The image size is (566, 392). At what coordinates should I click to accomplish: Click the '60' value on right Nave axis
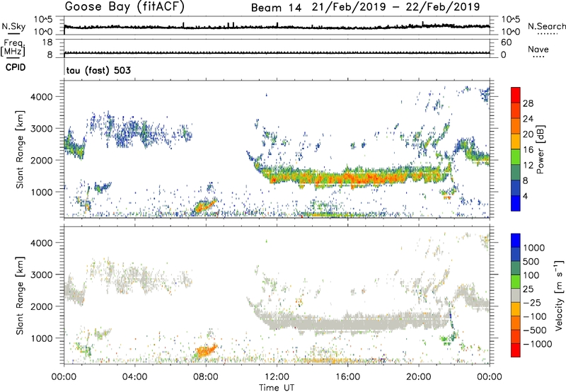pyautogui.click(x=507, y=42)
